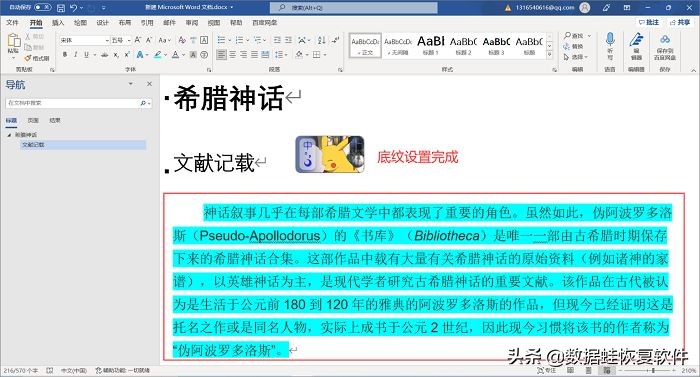Toggle Italic formatting
The image size is (700, 377).
pyautogui.click(x=75, y=54)
